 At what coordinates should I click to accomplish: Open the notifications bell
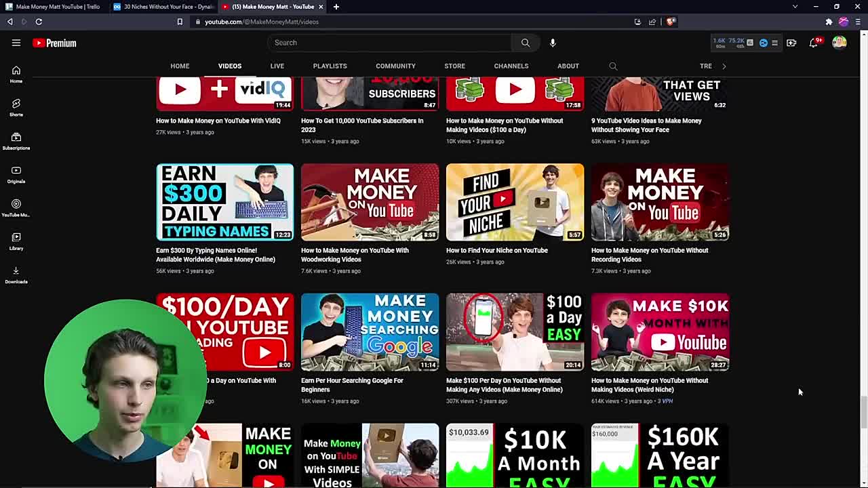[x=814, y=43]
